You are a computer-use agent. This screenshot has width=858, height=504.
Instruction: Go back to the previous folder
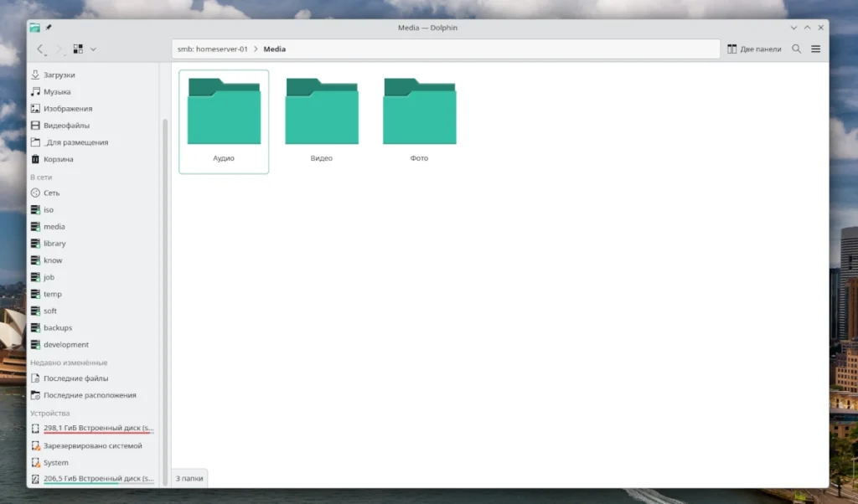(40, 49)
